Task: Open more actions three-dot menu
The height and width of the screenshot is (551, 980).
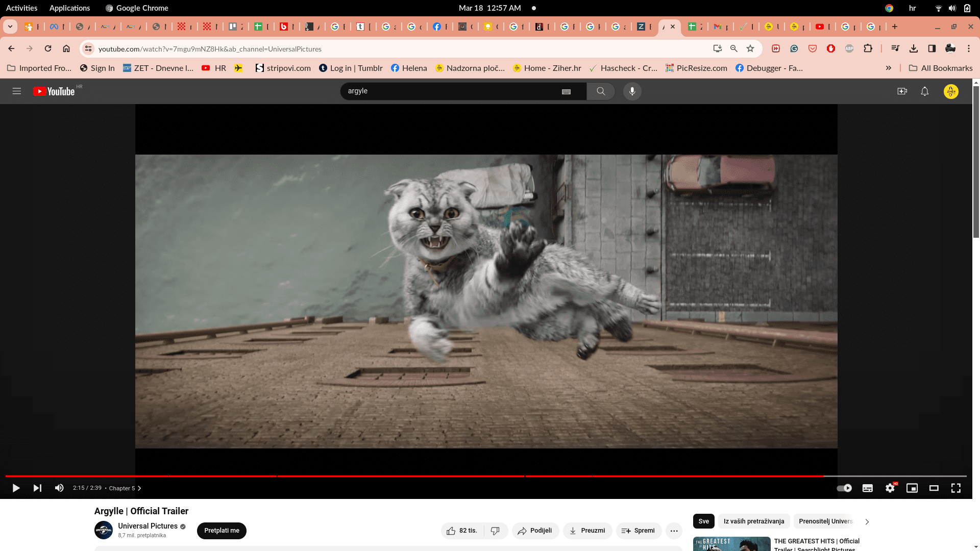Action: (674, 531)
